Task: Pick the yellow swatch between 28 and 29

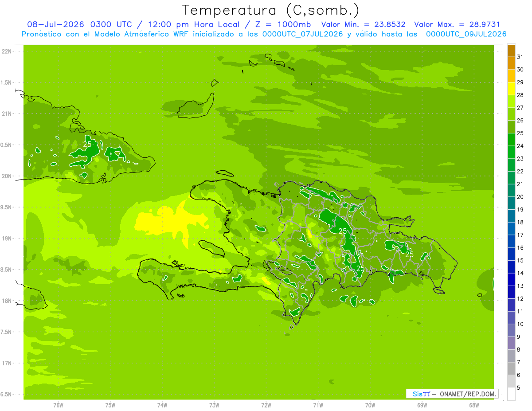Action: [x=511, y=89]
